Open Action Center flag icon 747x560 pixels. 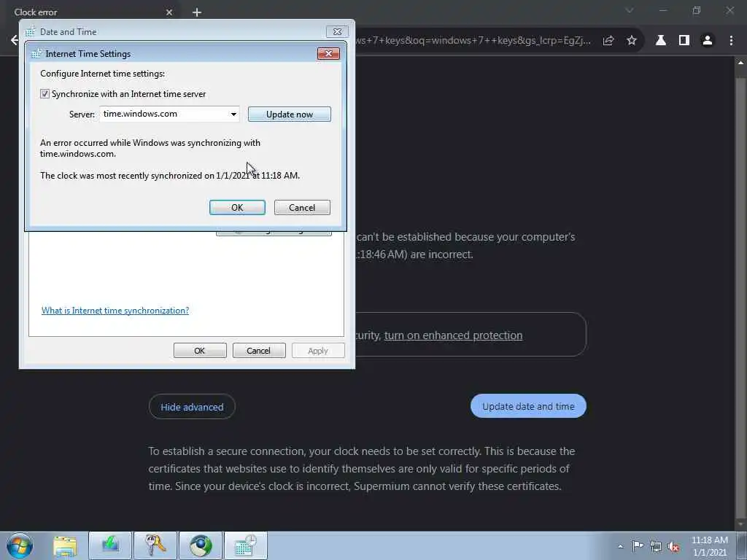coord(638,546)
